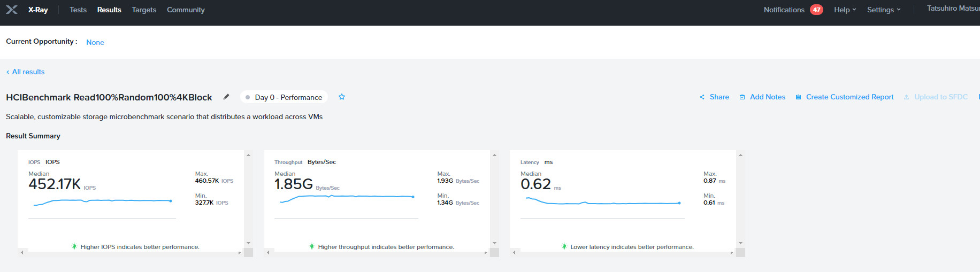This screenshot has height=272, width=980.
Task: Click the pencil edit icon beside test name
Action: pyautogui.click(x=226, y=97)
